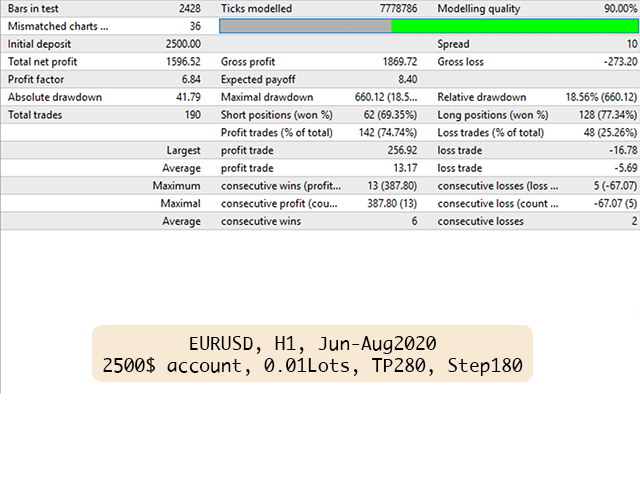
Task: Select consecutive losses value 5 (-67.07)
Action: (x=615, y=186)
